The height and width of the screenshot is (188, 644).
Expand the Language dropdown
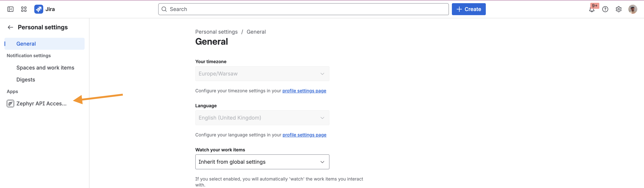tap(262, 118)
